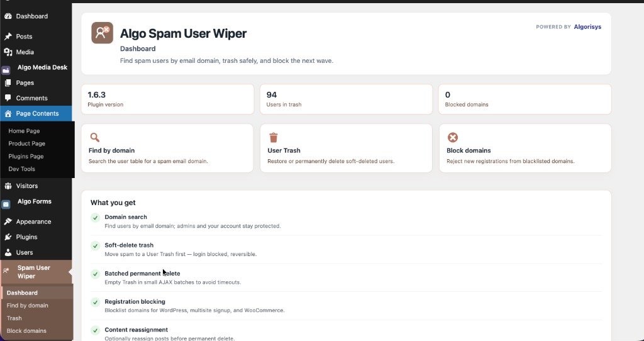Click 'Empty Trash in small AJAX batches' description

click(173, 282)
